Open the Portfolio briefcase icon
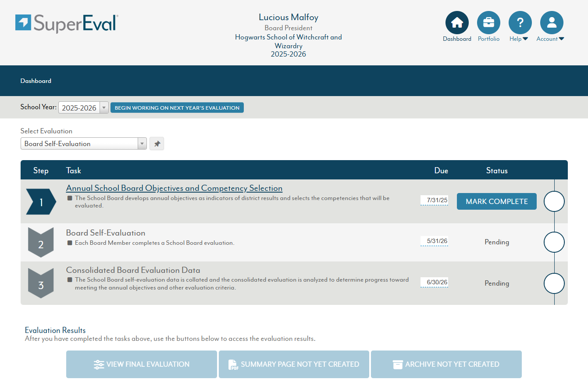 coord(488,23)
